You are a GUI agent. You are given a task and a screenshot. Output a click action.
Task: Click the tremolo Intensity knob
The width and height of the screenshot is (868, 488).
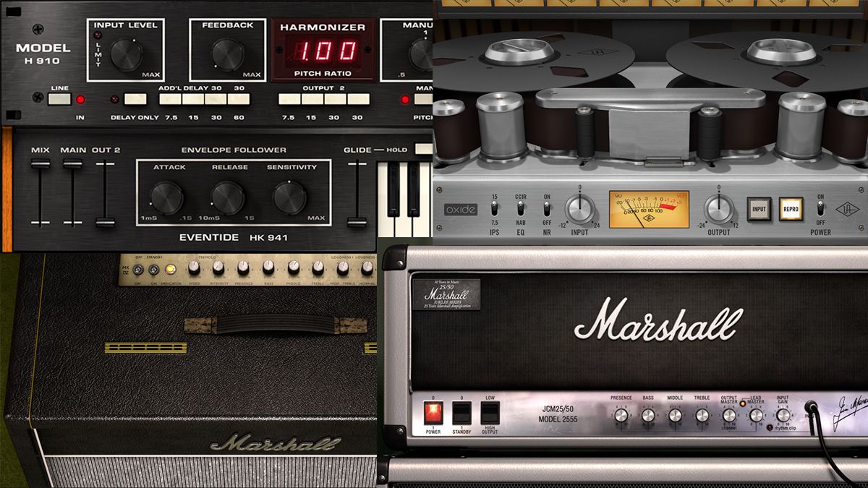tap(218, 268)
